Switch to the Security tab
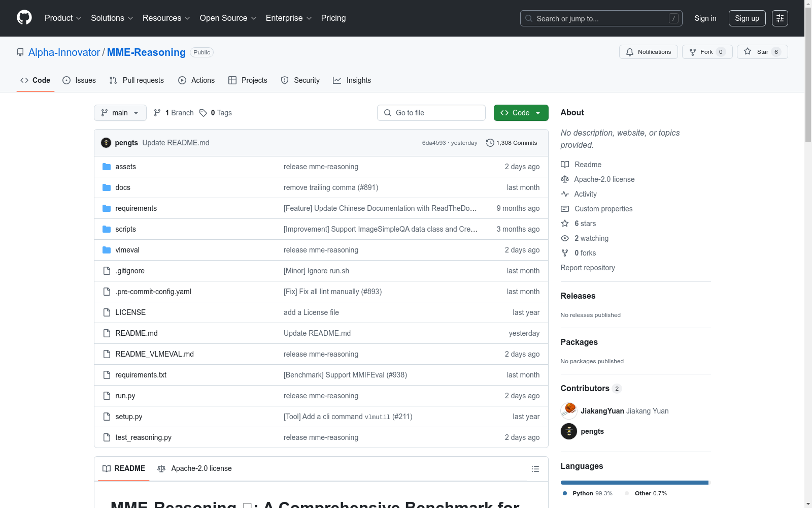 [x=300, y=80]
